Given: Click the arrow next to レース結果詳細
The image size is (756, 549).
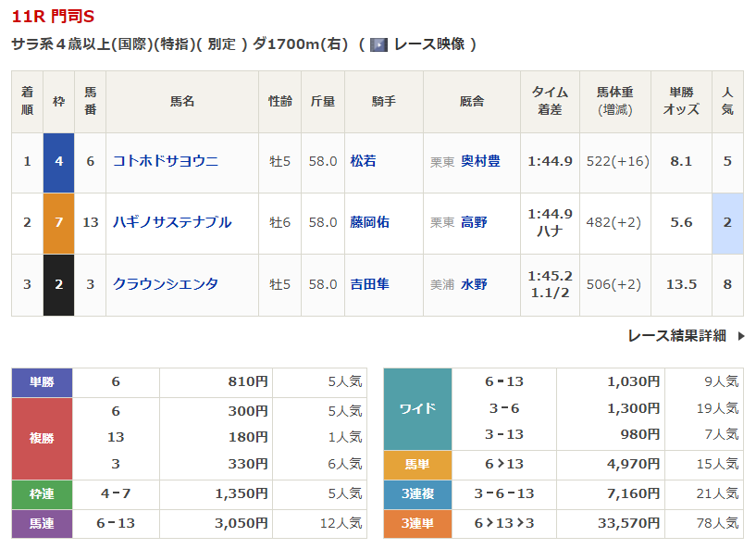Looking at the screenshot, I should point(740,336).
